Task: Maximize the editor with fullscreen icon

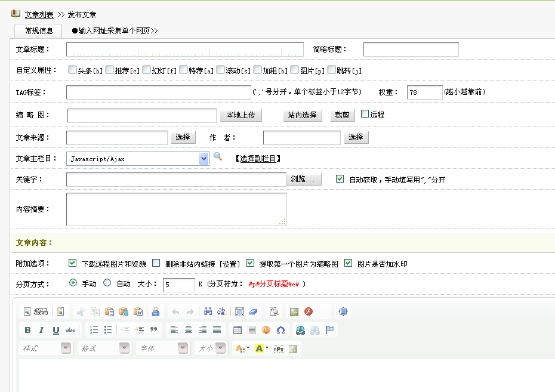Action: (x=343, y=311)
